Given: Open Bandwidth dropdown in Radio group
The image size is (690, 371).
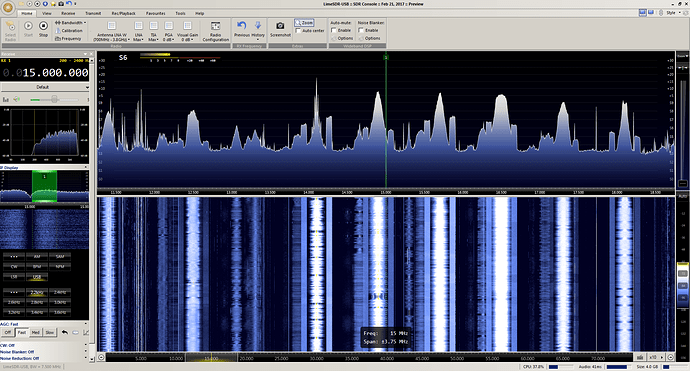Looking at the screenshot, I should 70,22.
